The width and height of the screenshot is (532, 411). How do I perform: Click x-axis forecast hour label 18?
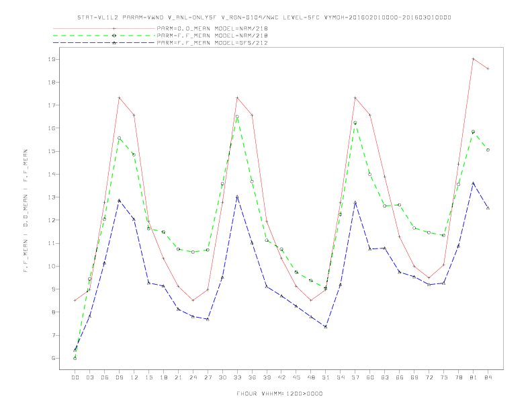pyautogui.click(x=163, y=377)
